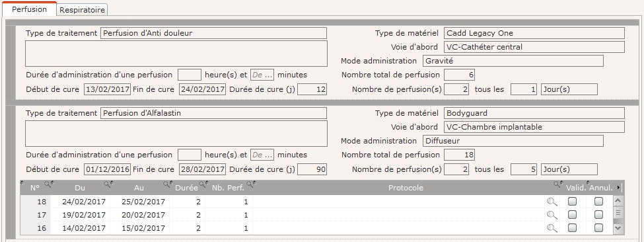644x242 pixels.
Task: Check Annul. box for row 17
Action: click(x=599, y=214)
